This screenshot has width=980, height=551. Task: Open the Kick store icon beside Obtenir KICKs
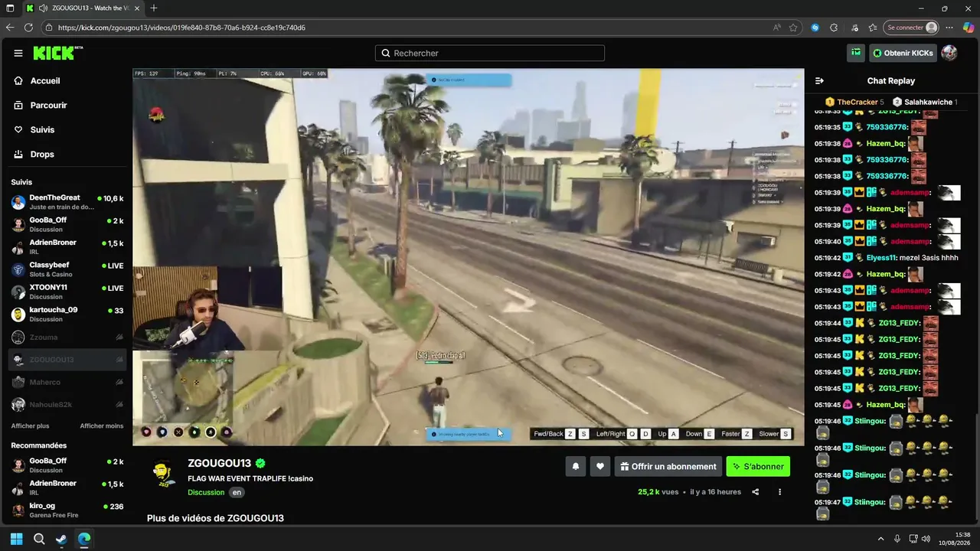(x=856, y=53)
